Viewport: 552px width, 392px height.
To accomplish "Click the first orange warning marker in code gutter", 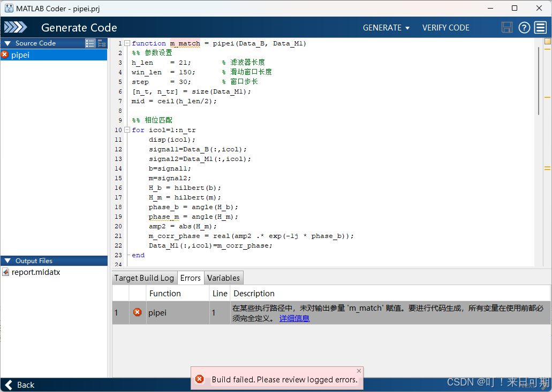I will [x=547, y=49].
